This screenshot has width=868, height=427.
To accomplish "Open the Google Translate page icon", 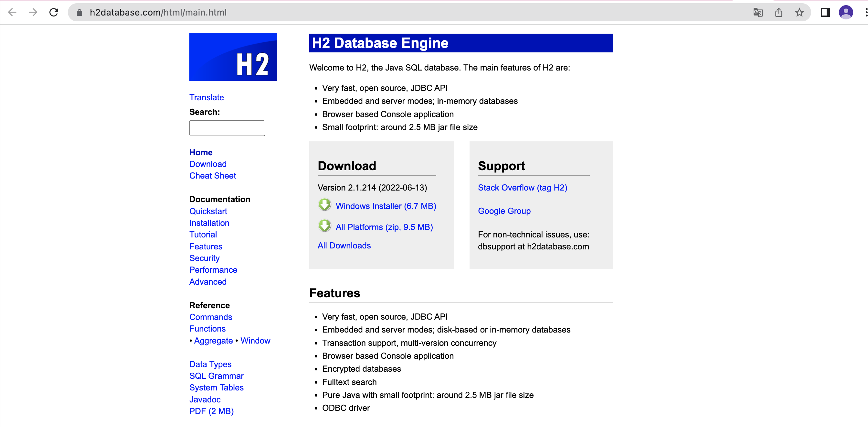I will [758, 13].
